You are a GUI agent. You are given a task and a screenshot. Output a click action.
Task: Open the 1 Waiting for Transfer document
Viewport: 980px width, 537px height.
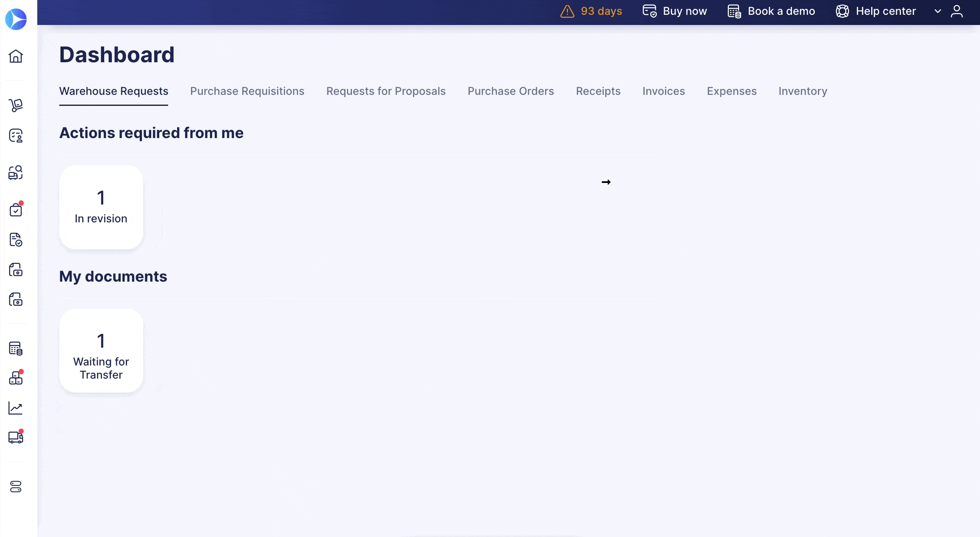(101, 351)
